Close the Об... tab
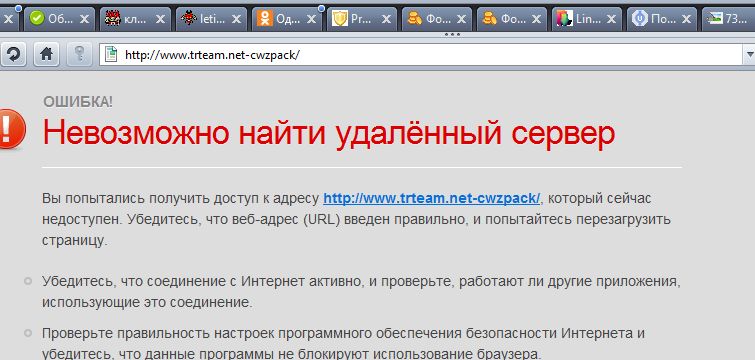The image size is (755, 360). click(84, 19)
